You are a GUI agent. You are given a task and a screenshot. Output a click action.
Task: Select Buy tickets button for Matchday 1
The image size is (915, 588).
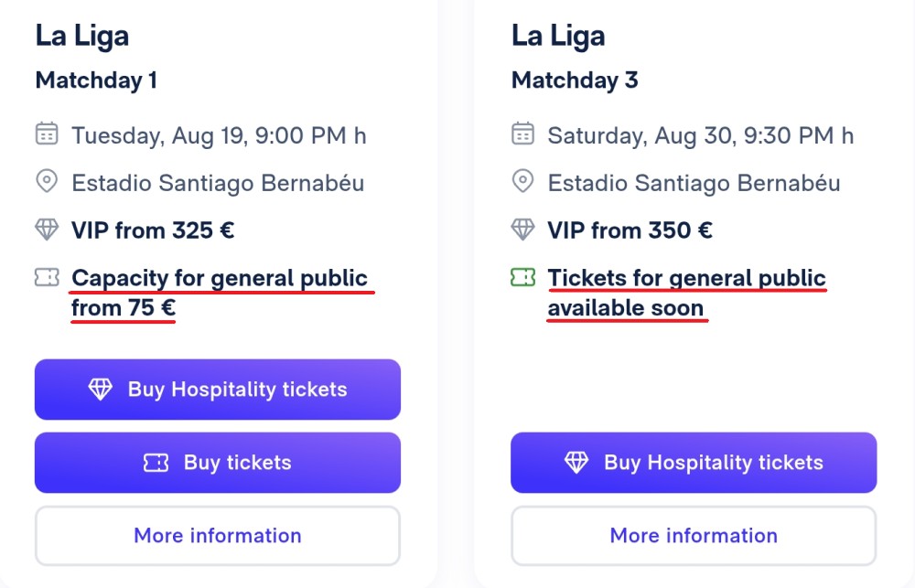point(218,463)
